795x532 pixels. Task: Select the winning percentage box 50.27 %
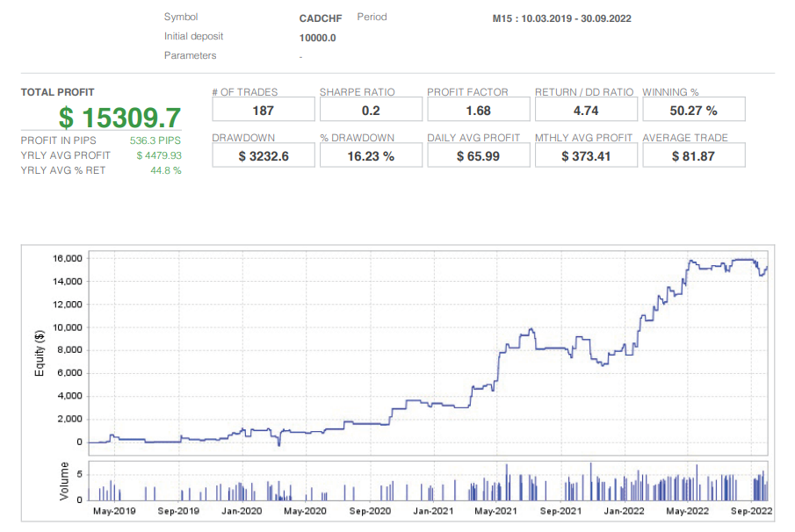693,110
